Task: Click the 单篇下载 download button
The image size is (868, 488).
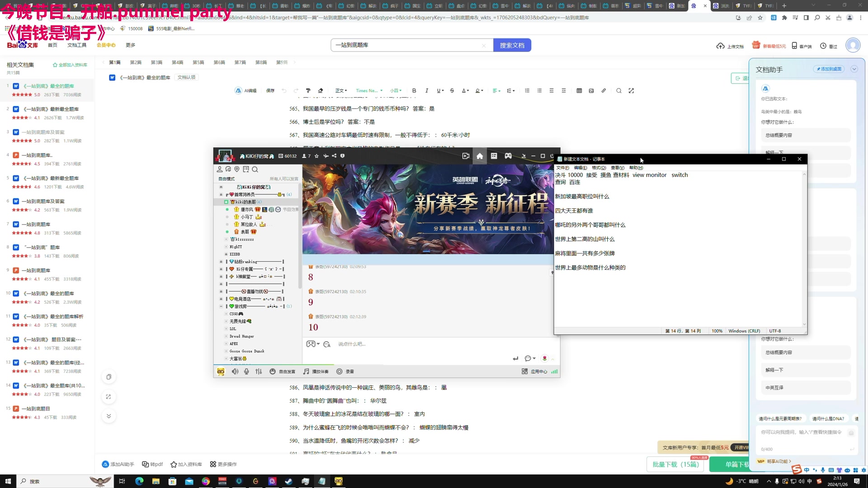Action: click(736, 464)
